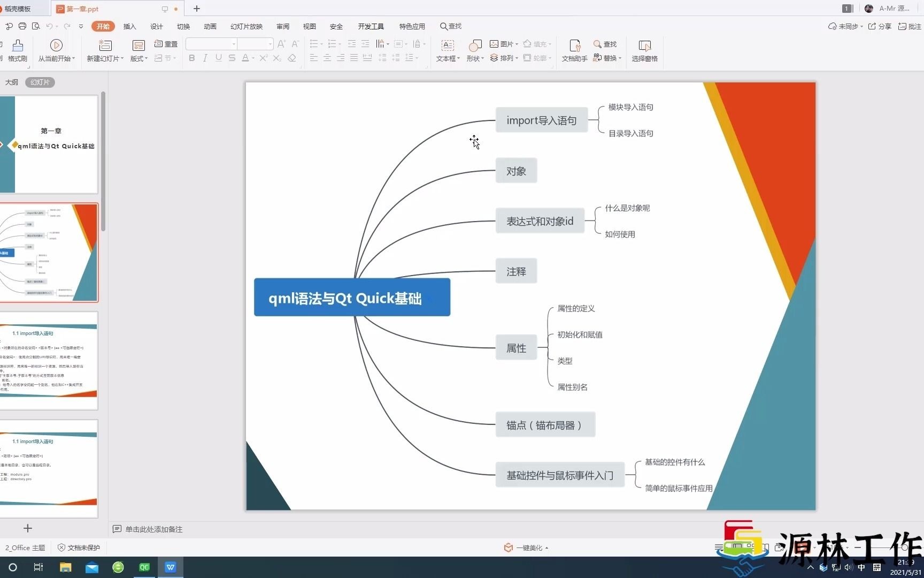This screenshot has height=578, width=924.
Task: Click the print icon in quick toolbar
Action: point(22,26)
